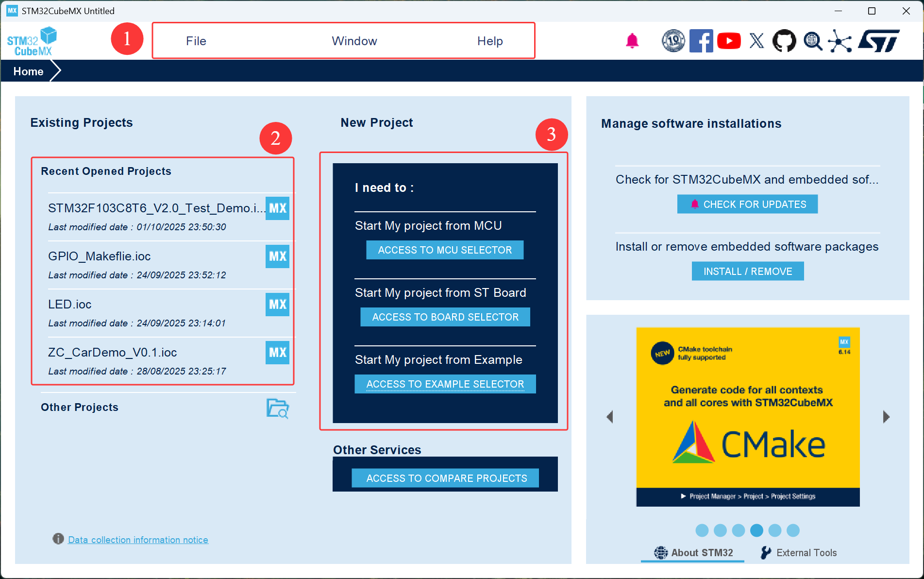The width and height of the screenshot is (924, 579).
Task: Click MX icon for ZC_CarDemo_V0.1.ioc
Action: [x=277, y=353]
